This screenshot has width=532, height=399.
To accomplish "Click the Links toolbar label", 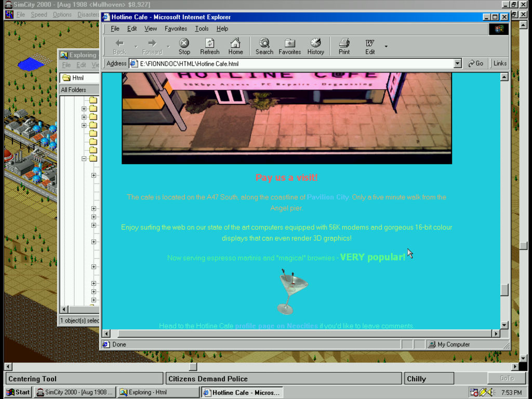I will click(500, 63).
